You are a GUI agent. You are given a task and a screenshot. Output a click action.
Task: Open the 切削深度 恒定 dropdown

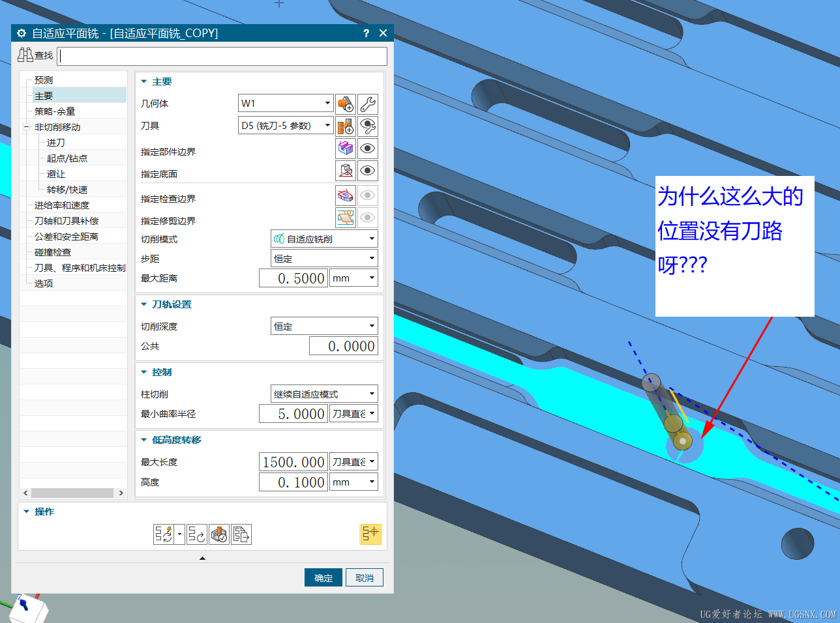[x=324, y=326]
